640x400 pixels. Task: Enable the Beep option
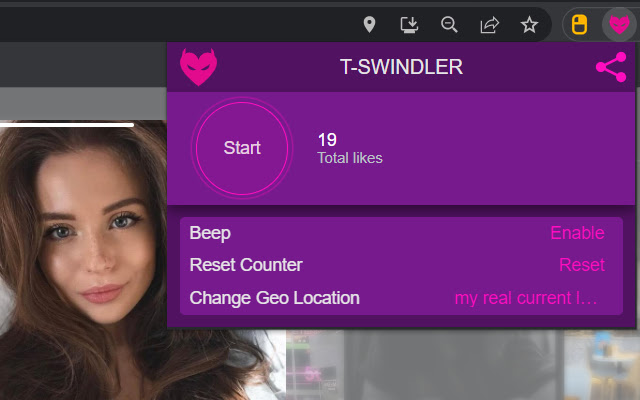tap(577, 233)
